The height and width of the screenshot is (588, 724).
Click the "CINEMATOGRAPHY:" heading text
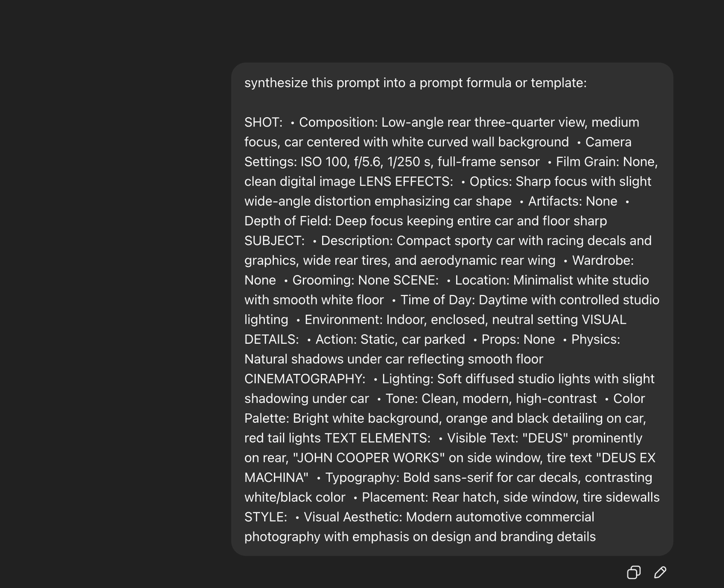click(x=305, y=379)
